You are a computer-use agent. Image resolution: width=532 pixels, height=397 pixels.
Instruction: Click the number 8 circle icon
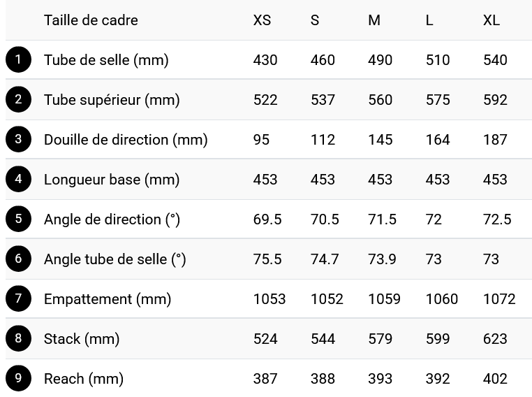18,338
